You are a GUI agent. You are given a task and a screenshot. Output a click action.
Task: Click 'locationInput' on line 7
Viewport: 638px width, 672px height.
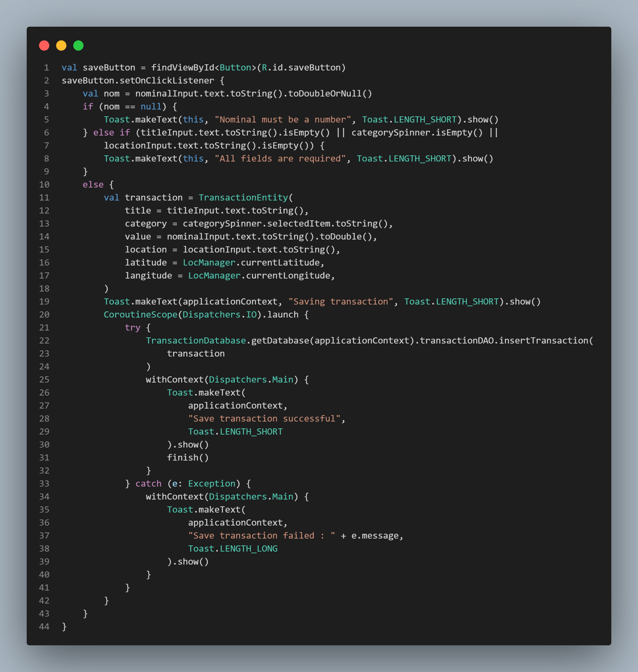tap(138, 146)
